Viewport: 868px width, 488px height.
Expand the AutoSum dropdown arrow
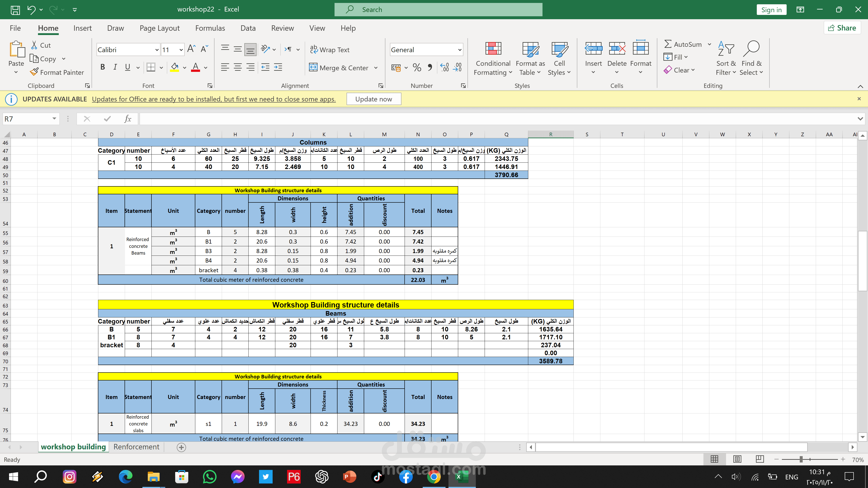709,44
